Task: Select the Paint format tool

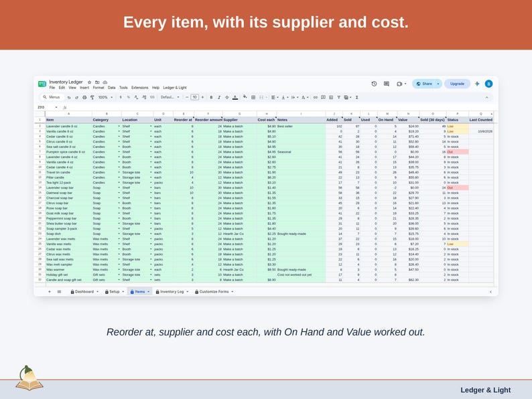Action: pyautogui.click(x=92, y=97)
